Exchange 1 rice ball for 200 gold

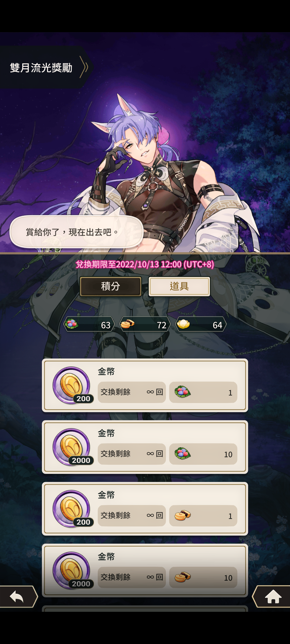[145, 385]
